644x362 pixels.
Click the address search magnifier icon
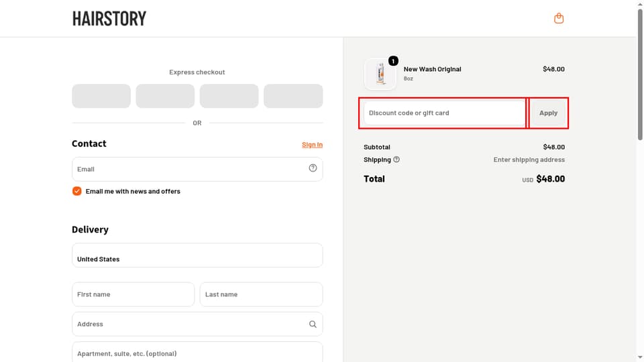click(x=313, y=324)
